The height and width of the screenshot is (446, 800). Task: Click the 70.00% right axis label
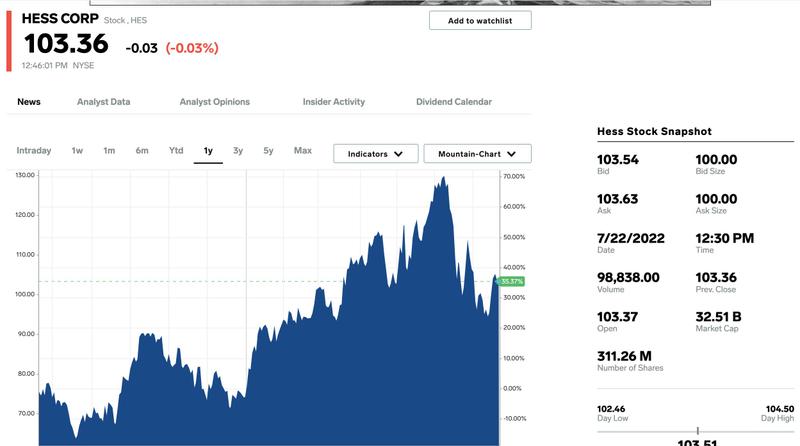coord(514,176)
